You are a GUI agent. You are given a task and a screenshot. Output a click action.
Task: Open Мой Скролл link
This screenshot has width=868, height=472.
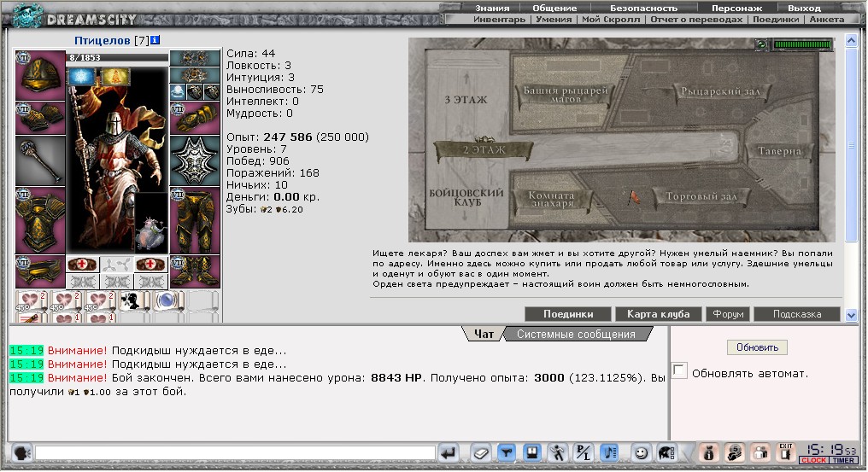tap(611, 19)
